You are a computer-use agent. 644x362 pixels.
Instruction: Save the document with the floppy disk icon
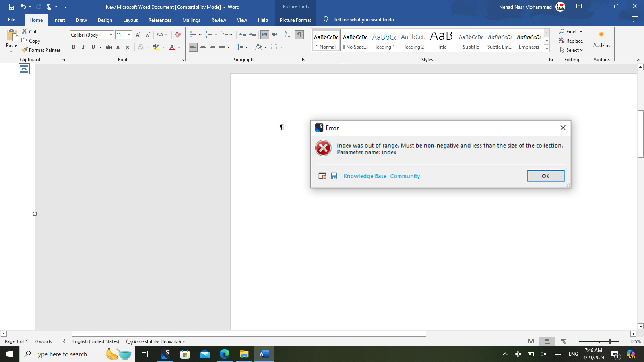coord(12,7)
